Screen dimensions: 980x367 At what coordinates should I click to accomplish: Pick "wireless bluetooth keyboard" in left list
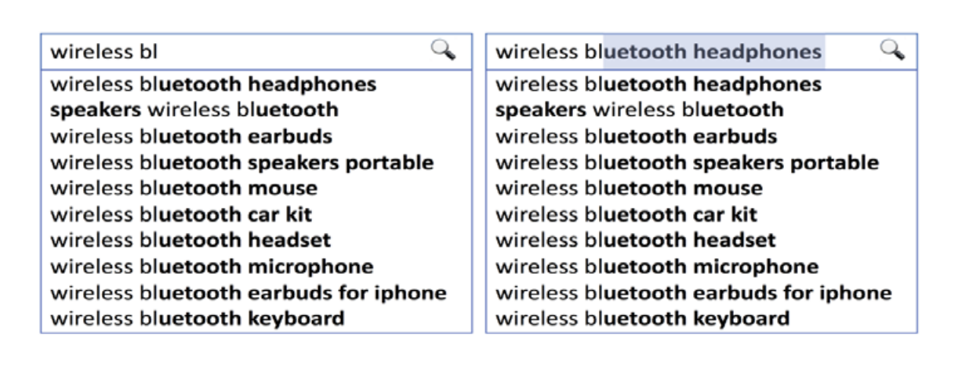click(x=198, y=319)
